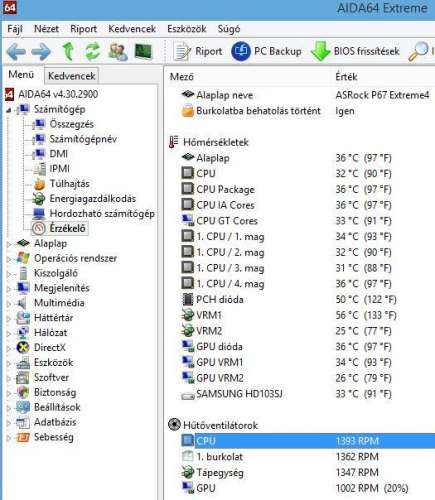The width and height of the screenshot is (435, 500).
Task: Click the Refresh toolbar icon
Action: [x=92, y=51]
